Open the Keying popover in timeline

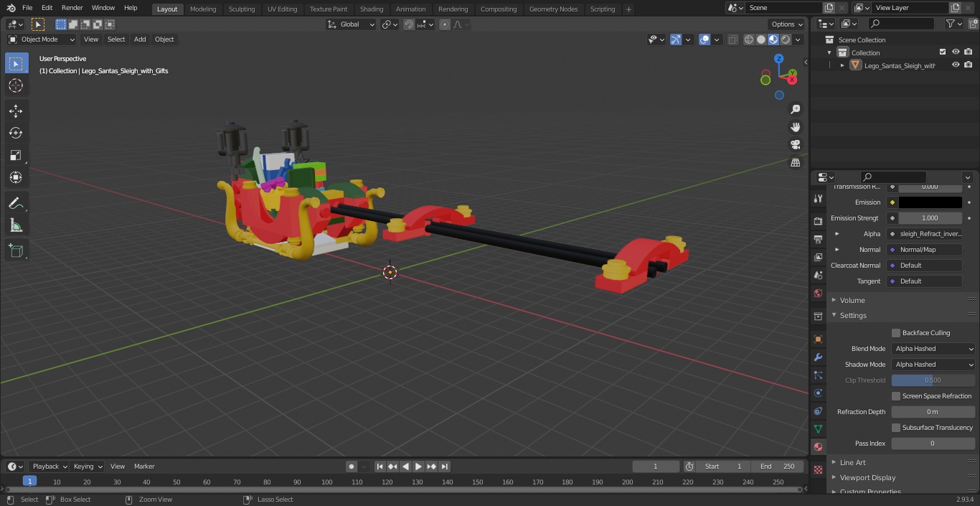point(88,467)
